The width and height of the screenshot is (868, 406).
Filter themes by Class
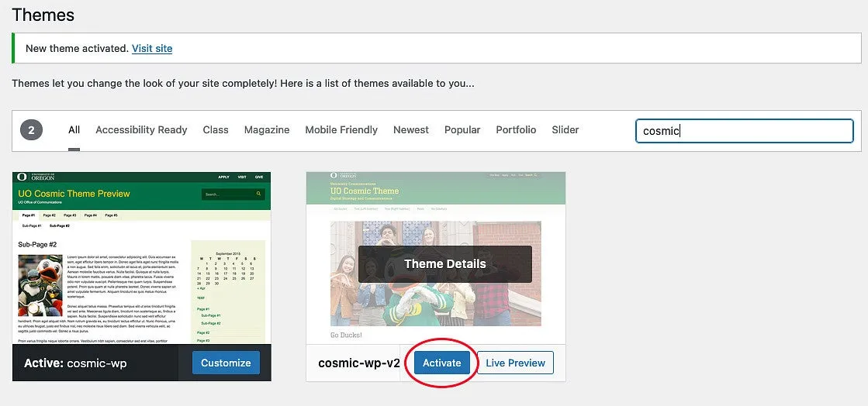pyautogui.click(x=216, y=130)
